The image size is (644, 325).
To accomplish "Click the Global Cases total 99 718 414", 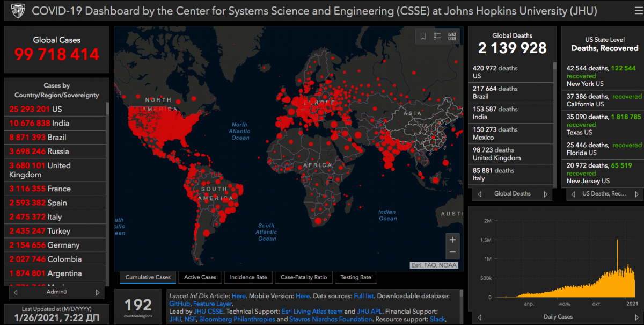I will click(x=57, y=54).
